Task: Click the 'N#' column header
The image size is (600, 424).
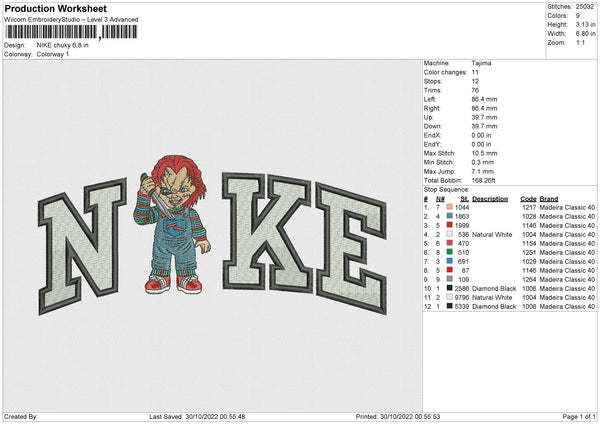Action: coord(440,199)
